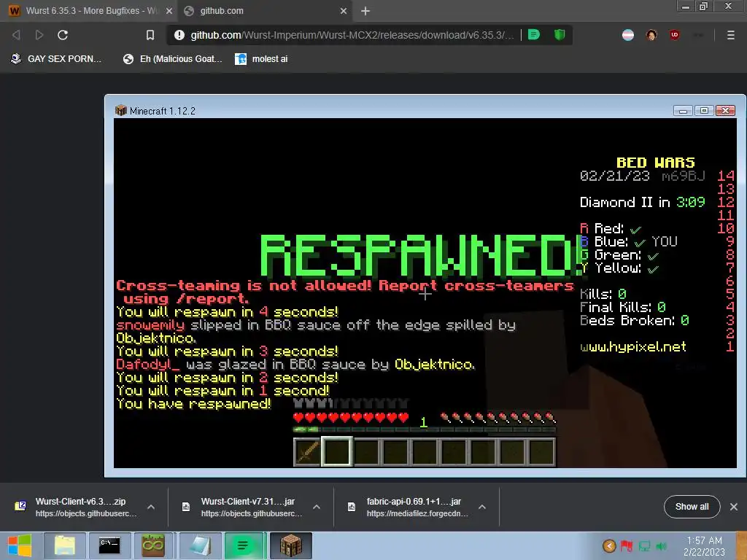The width and height of the screenshot is (747, 560).
Task: Click the site security warning icon
Action: click(x=179, y=35)
